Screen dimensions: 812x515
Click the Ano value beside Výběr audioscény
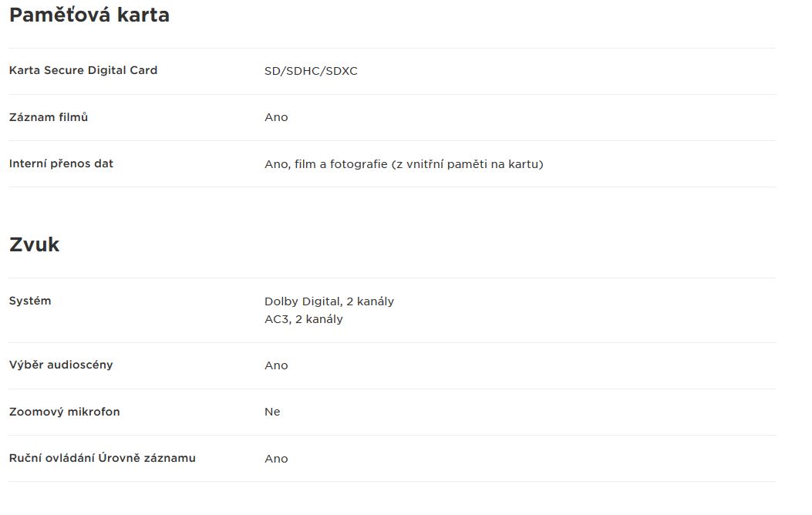(276, 365)
